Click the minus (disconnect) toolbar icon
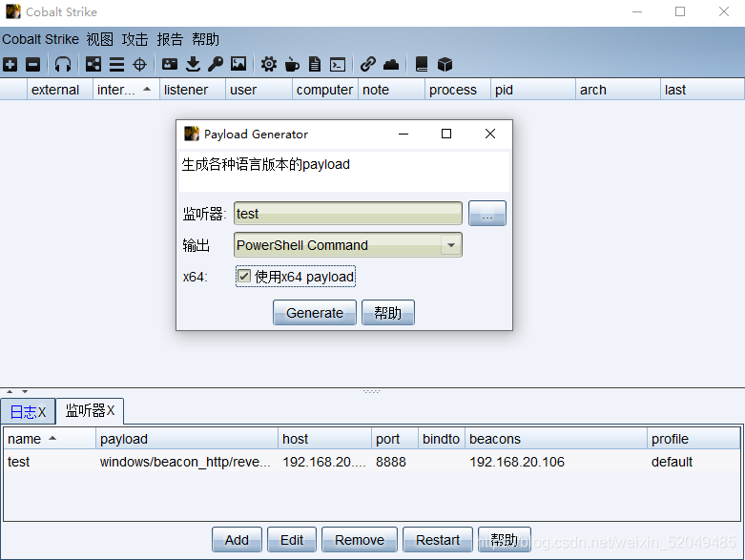The image size is (745, 560). (x=32, y=64)
